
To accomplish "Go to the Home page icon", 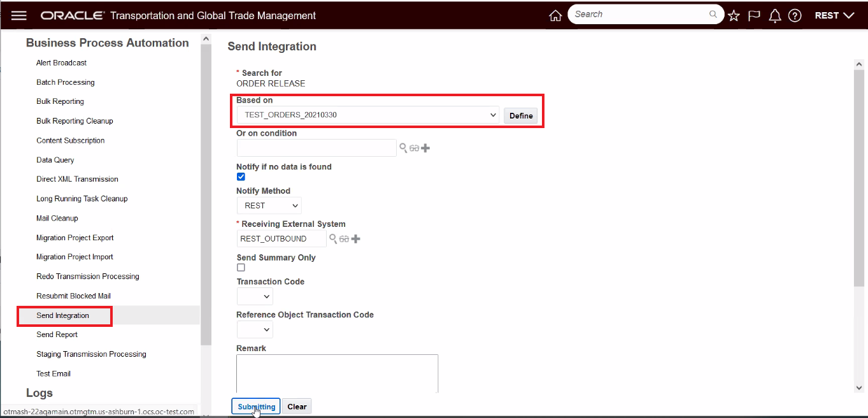I will 555,16.
